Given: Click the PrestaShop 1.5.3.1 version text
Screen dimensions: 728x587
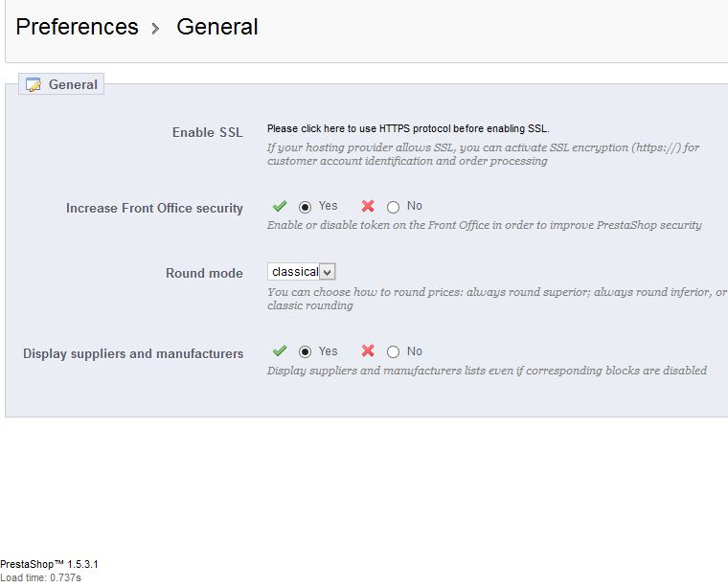Looking at the screenshot, I should (x=50, y=565).
